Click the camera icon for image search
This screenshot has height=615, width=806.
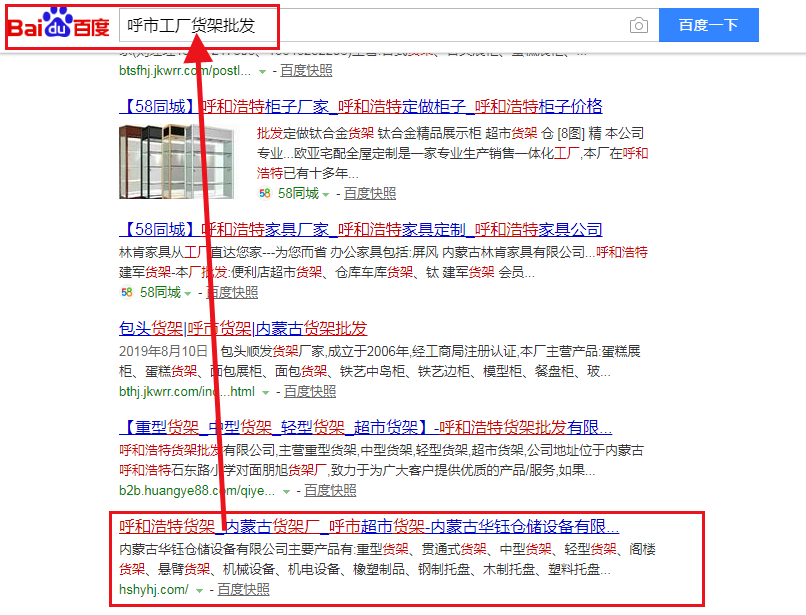639,25
